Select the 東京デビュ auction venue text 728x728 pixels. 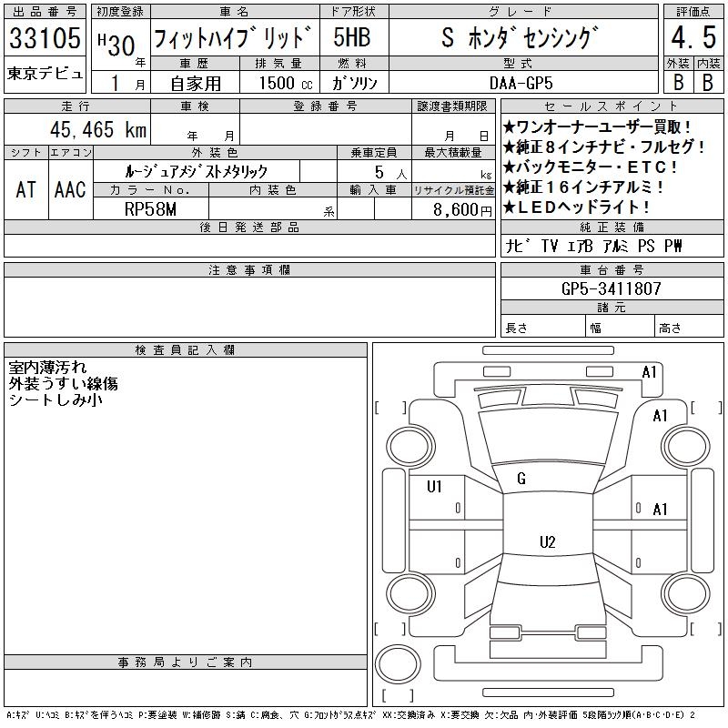45,74
